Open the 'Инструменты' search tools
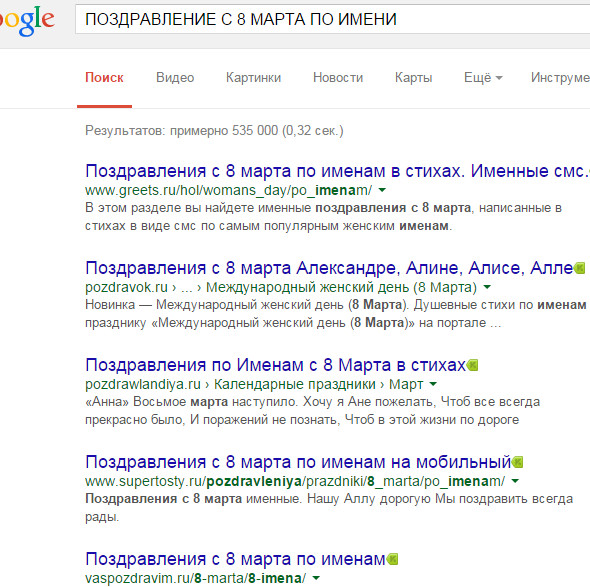Screen dimensions: 590x587 (560, 78)
